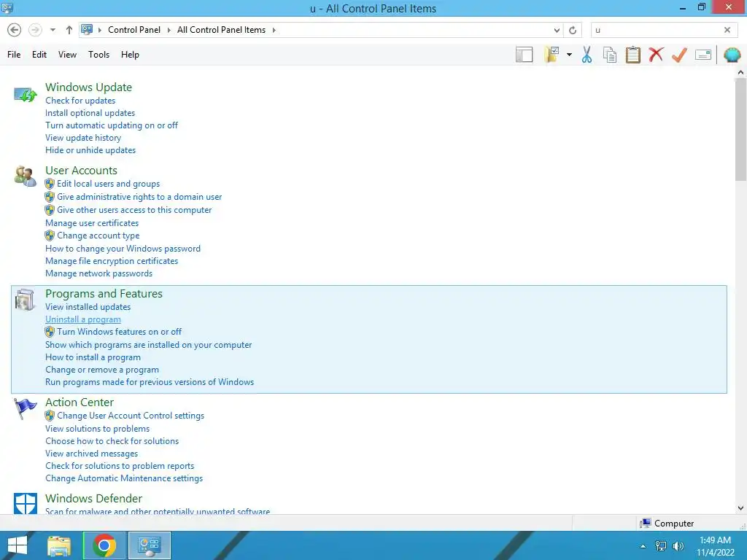The height and width of the screenshot is (560, 747).
Task: Click the vertical scrollbar thumb
Action: [740, 130]
